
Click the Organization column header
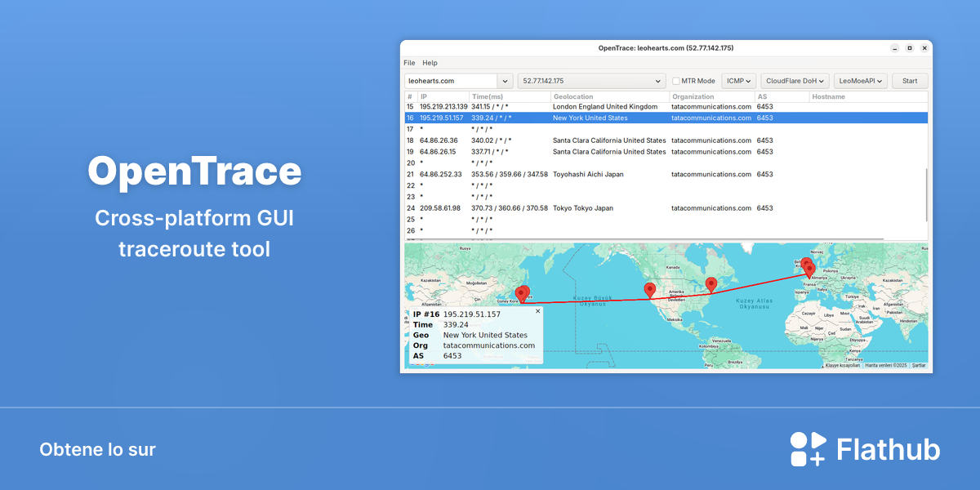click(x=711, y=96)
